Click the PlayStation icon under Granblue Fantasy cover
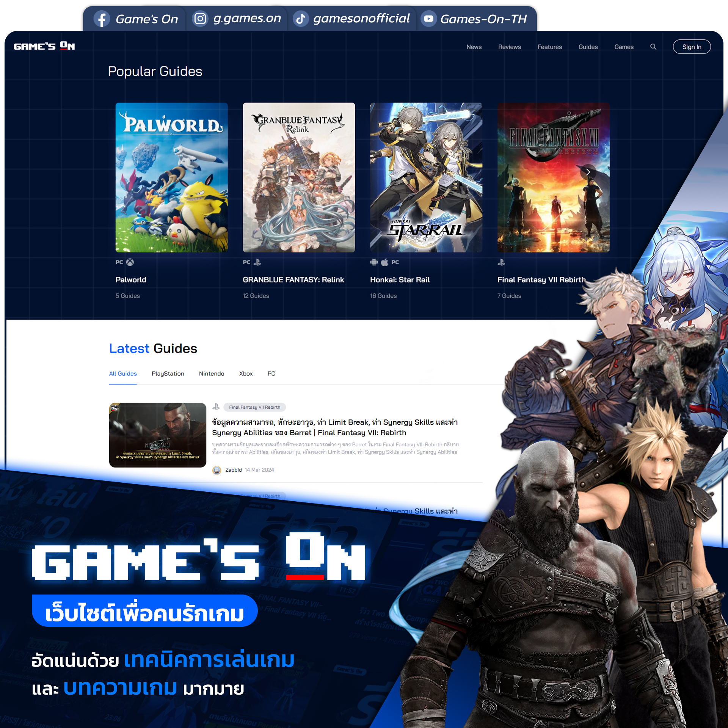This screenshot has height=728, width=728. (257, 262)
